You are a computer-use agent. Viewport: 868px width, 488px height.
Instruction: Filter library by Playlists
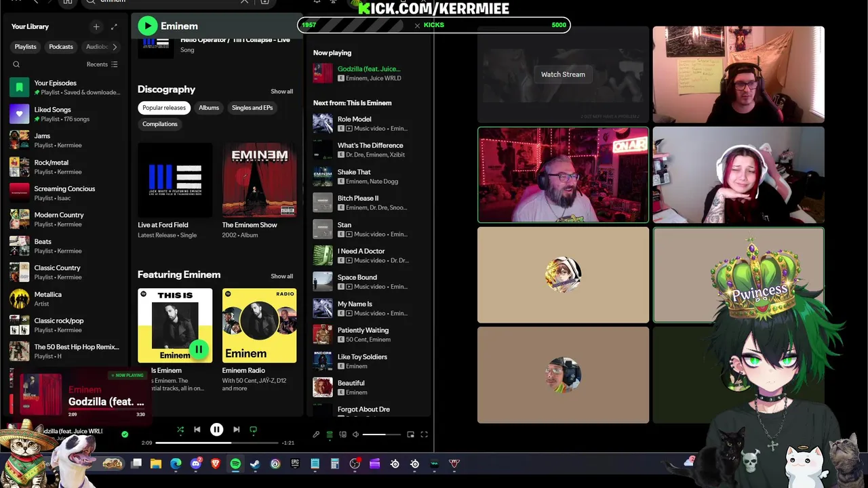tap(26, 47)
